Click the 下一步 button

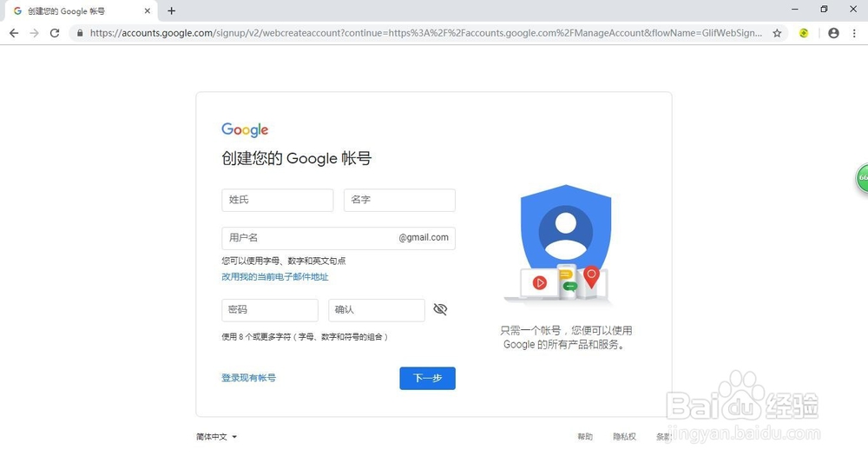pos(427,378)
